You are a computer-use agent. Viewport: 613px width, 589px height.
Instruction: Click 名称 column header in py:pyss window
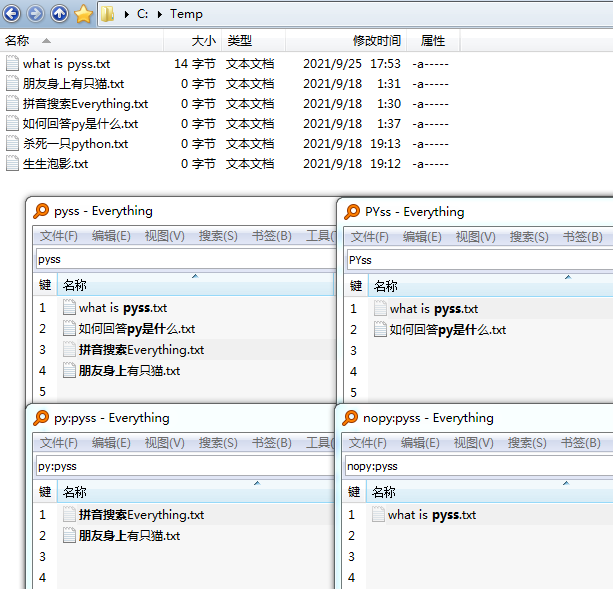[x=195, y=492]
